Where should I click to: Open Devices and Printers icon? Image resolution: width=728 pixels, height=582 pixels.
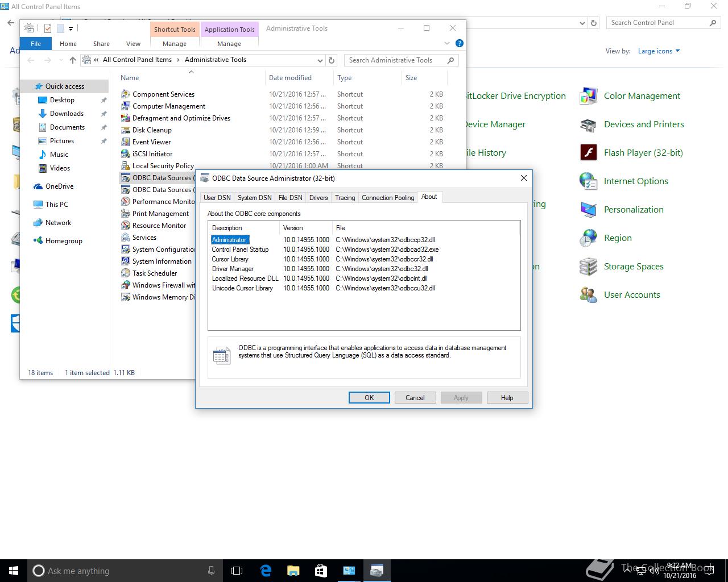click(588, 124)
